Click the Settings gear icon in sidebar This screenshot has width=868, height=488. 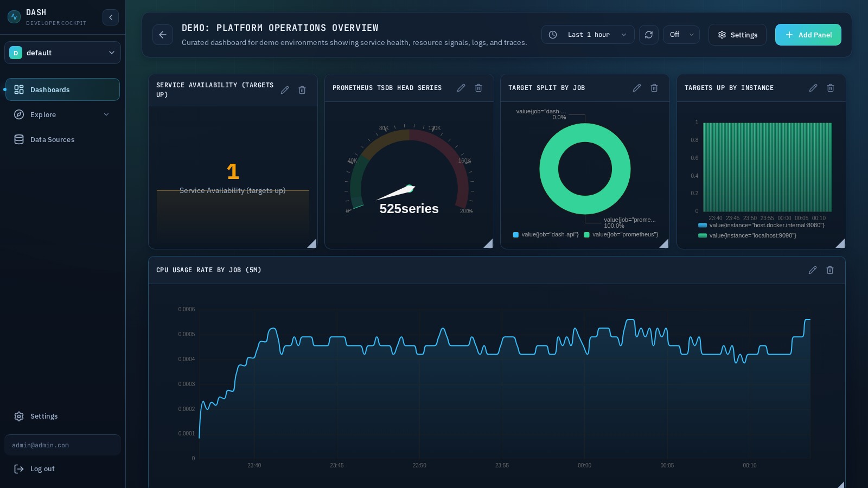click(19, 416)
